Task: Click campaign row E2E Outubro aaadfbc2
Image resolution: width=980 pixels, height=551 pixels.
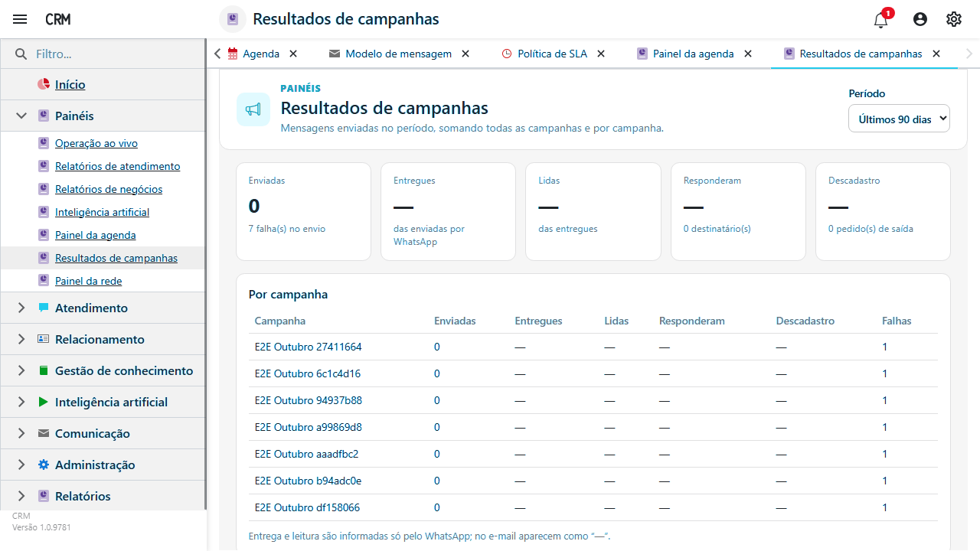Action: (593, 454)
